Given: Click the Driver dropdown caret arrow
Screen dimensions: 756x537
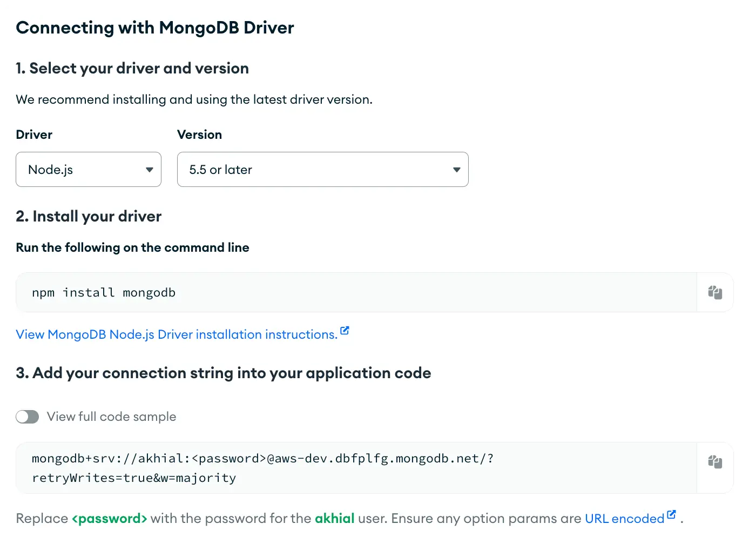Looking at the screenshot, I should 150,170.
